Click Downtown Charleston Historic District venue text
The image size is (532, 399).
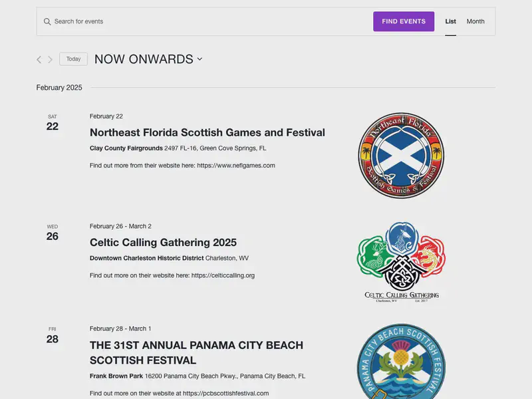[146, 258]
